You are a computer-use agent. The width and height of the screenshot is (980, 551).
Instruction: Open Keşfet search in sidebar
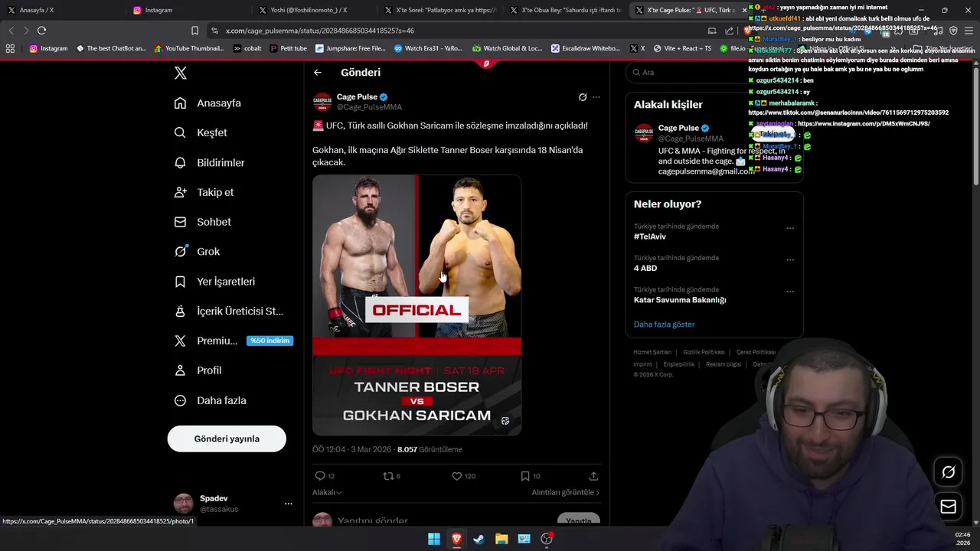[x=180, y=132]
